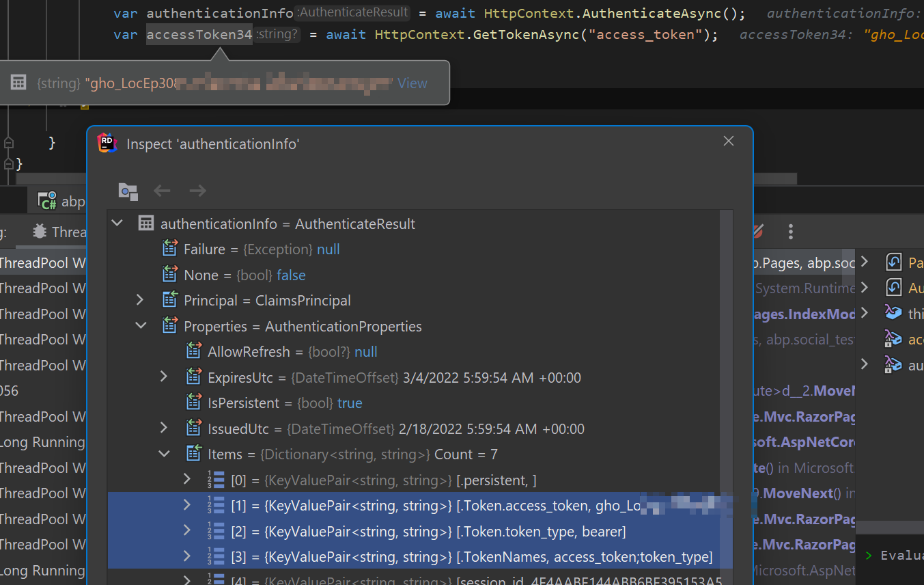Collapse the Properties = AuthenticationProperties node
The height and width of the screenshot is (585, 924).
coord(141,326)
